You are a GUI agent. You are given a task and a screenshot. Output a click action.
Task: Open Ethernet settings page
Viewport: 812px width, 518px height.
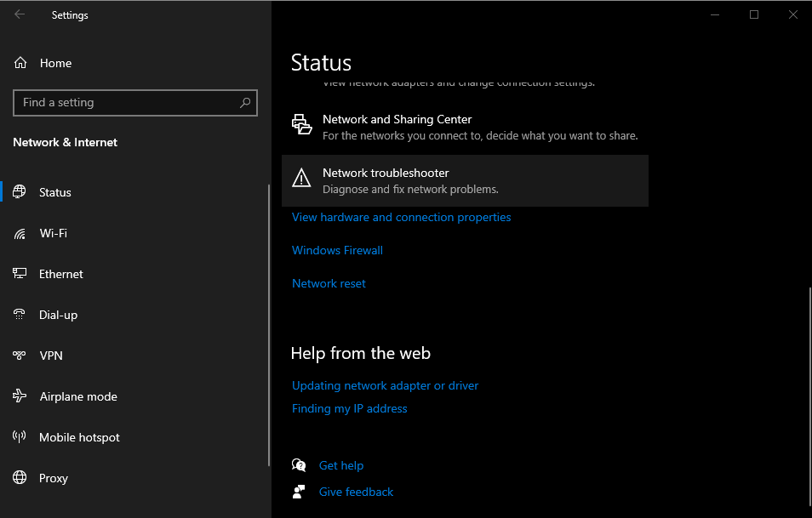point(134,274)
